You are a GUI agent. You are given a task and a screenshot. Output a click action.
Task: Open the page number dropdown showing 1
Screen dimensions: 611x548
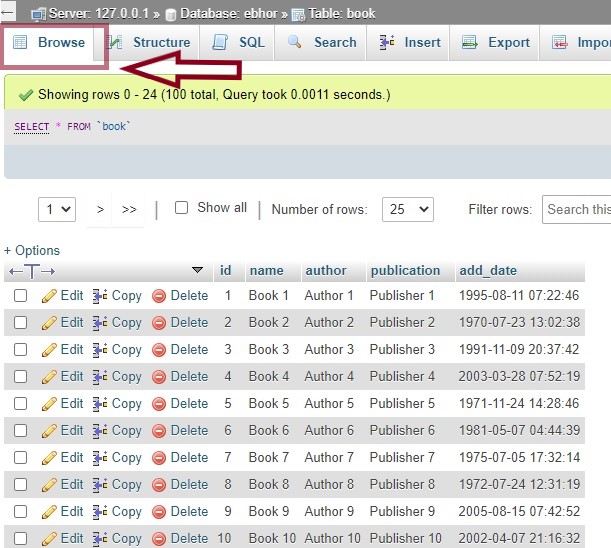point(57,209)
